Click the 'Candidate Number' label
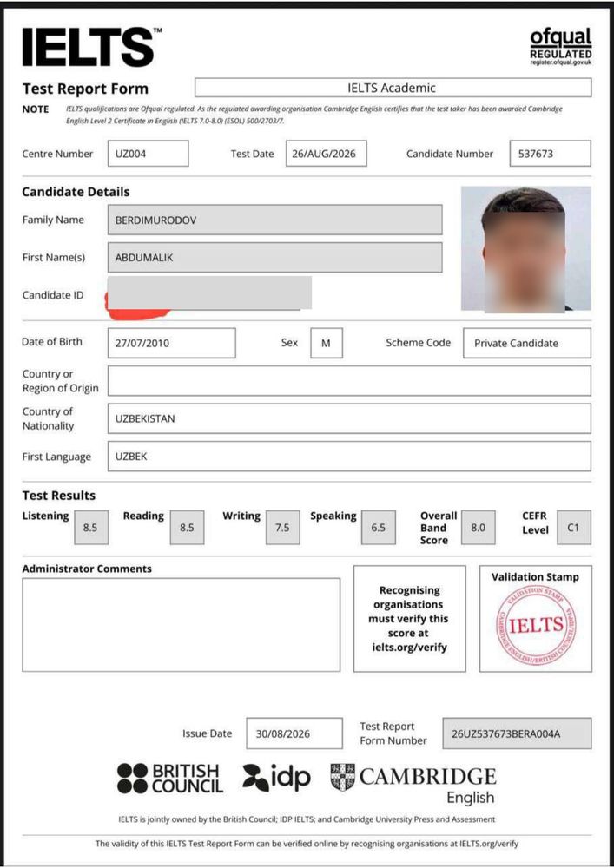 coord(450,154)
